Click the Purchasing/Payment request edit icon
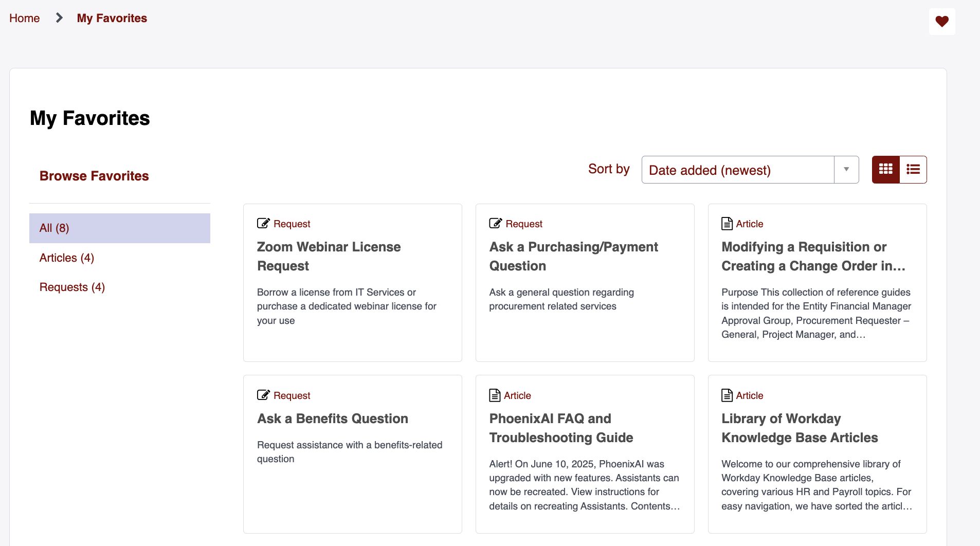 pyautogui.click(x=495, y=223)
